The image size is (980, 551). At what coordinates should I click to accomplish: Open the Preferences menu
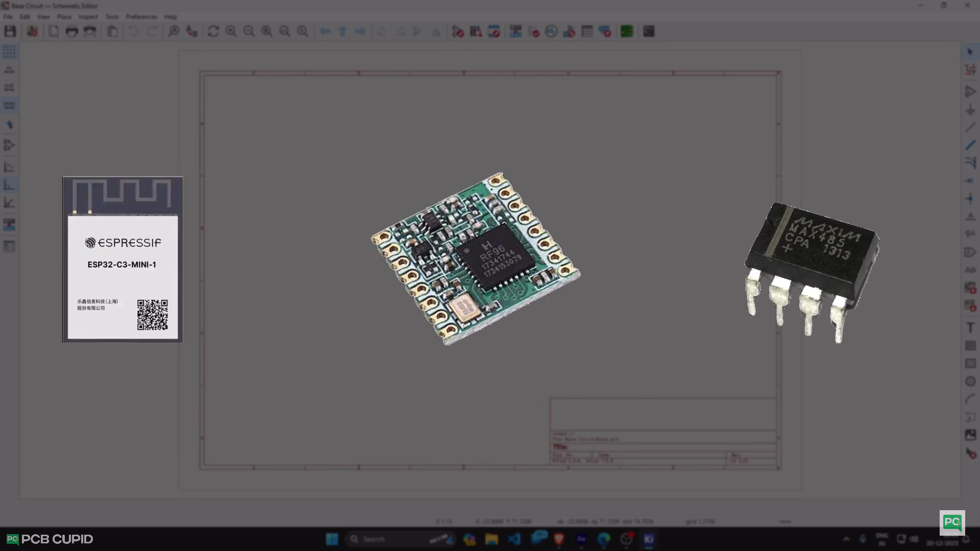click(x=141, y=17)
